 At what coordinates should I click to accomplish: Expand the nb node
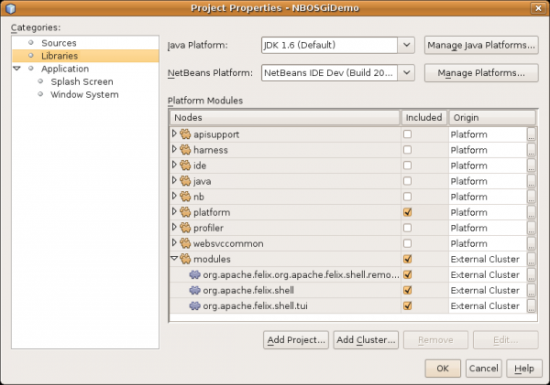click(174, 196)
